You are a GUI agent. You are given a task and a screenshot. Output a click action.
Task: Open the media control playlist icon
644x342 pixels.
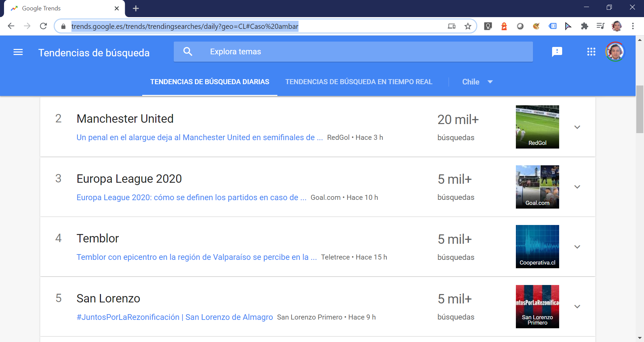(x=600, y=26)
